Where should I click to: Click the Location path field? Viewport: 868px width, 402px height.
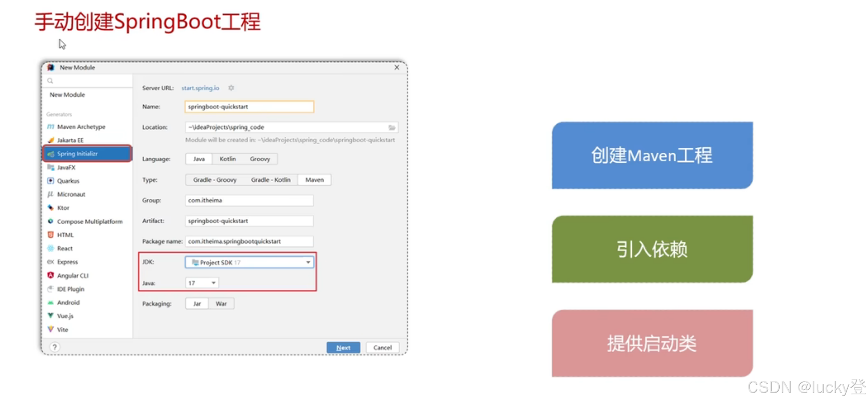[292, 128]
